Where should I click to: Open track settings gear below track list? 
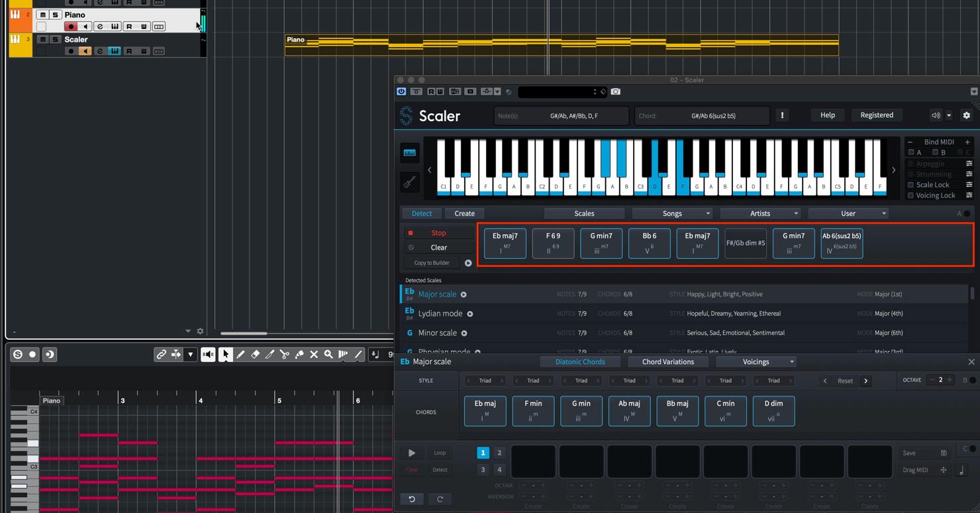click(x=200, y=331)
